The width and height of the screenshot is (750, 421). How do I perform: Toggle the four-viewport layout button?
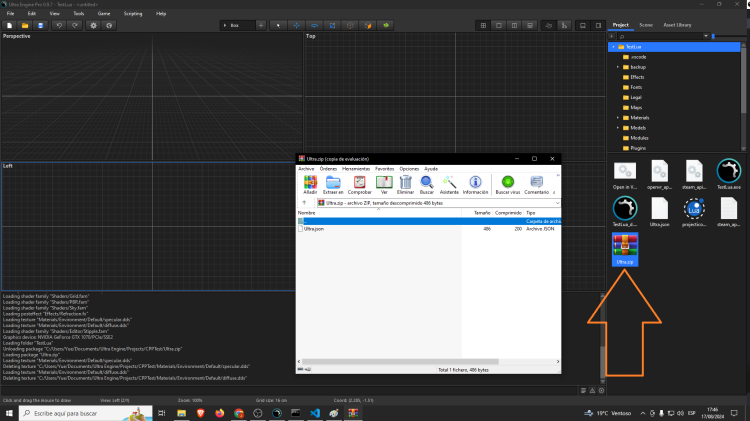tap(484, 24)
